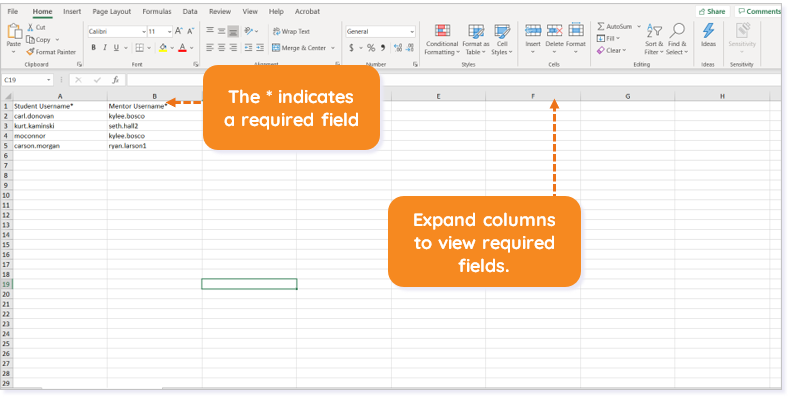Click the Ideas lightning icon
Screen dimensions: 791x407
pos(708,30)
